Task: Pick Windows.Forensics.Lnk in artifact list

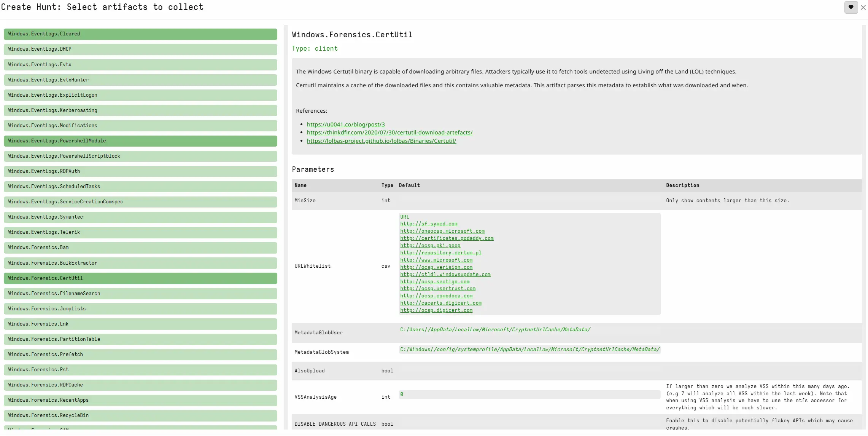Action: 140,324
